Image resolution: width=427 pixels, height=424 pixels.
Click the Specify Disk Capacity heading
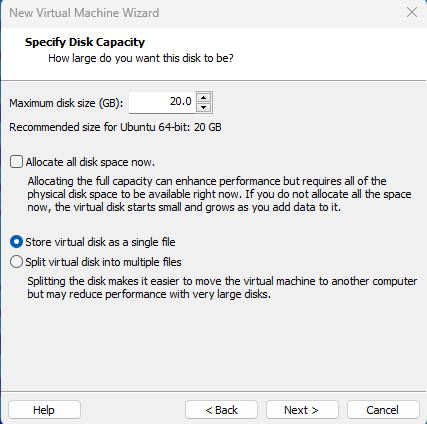point(85,42)
